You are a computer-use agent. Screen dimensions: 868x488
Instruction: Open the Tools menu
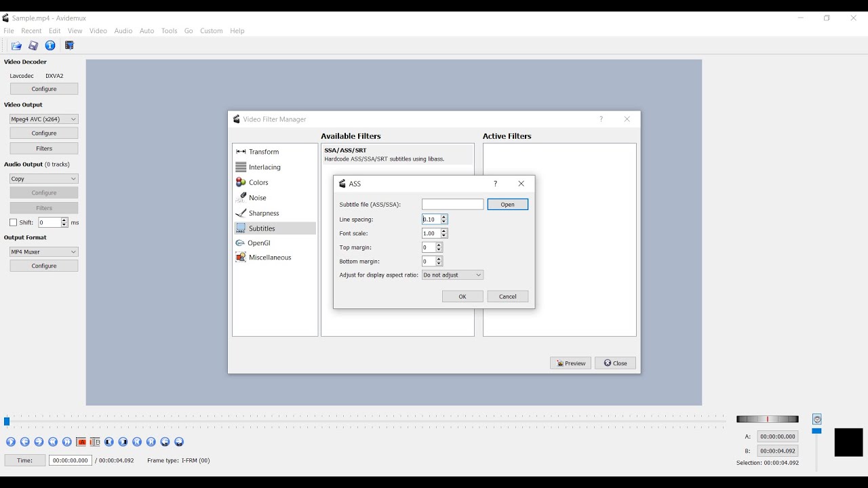click(170, 31)
